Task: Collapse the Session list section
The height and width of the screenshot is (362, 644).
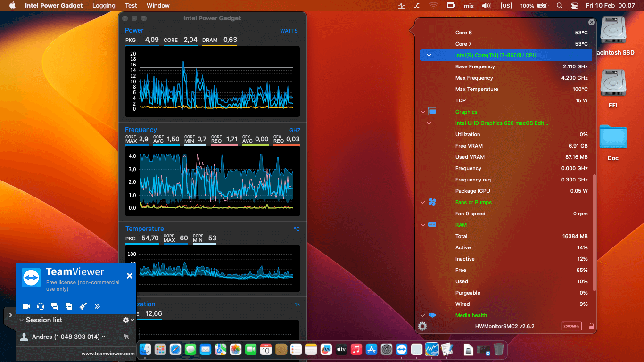Action: tap(21, 320)
